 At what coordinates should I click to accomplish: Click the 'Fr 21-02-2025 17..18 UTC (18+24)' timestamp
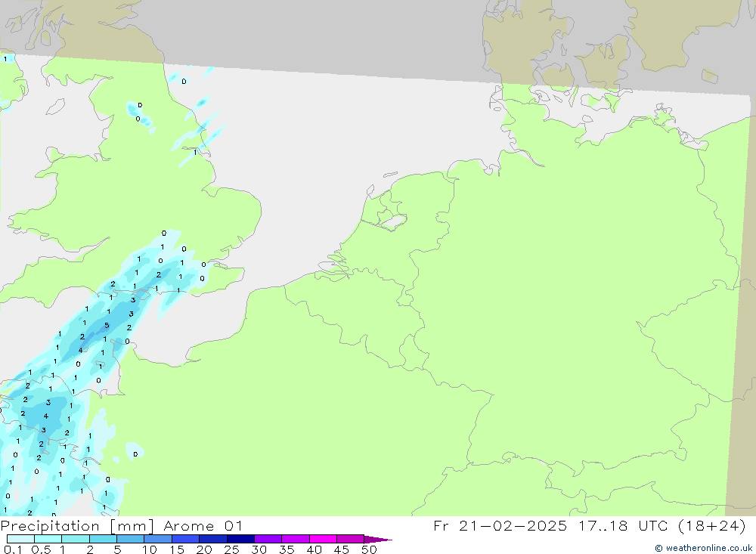tap(589, 526)
